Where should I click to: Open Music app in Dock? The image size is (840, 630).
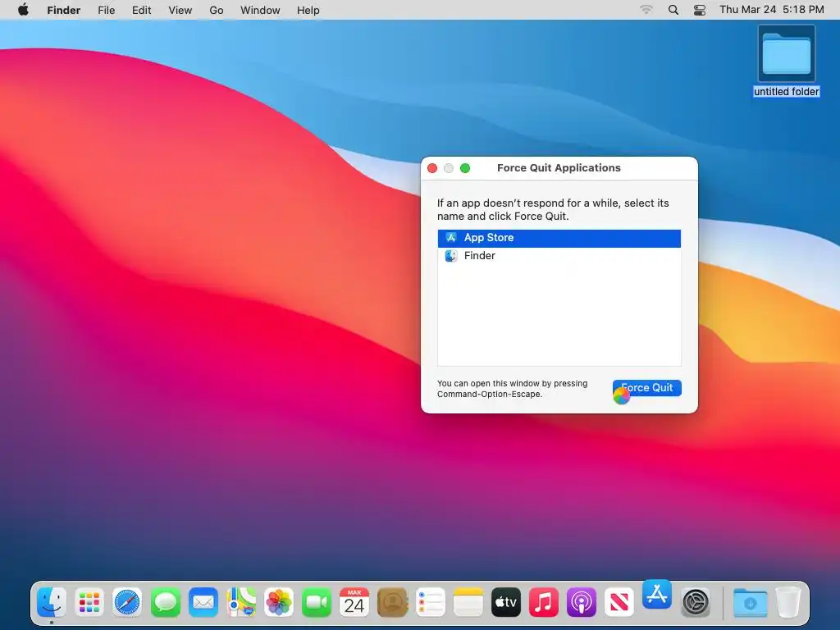(544, 602)
